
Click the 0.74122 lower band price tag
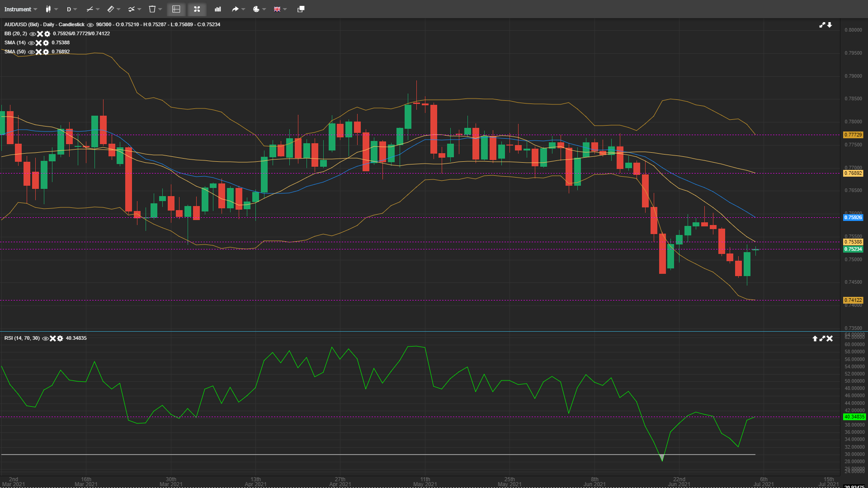854,300
